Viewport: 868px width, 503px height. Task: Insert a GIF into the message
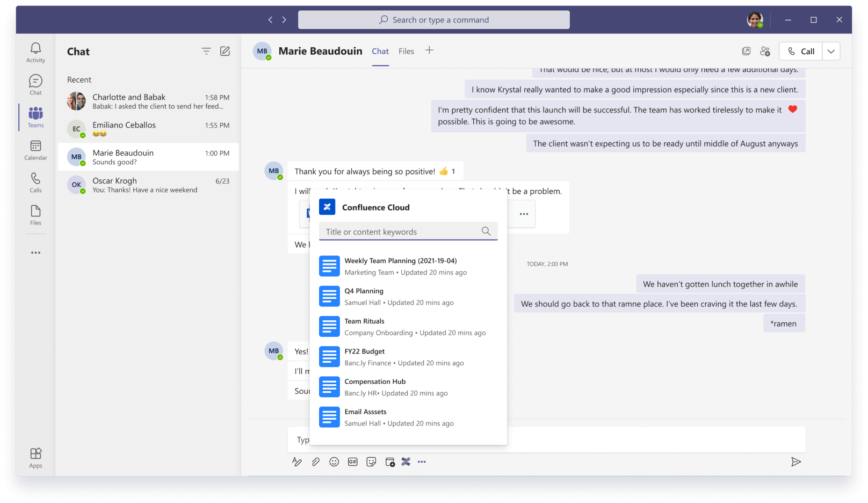coord(353,462)
